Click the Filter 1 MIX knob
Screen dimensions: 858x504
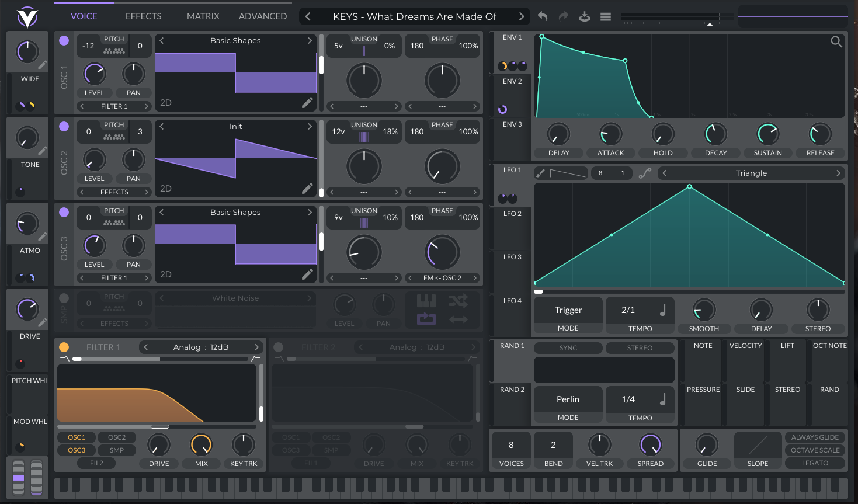tap(201, 445)
